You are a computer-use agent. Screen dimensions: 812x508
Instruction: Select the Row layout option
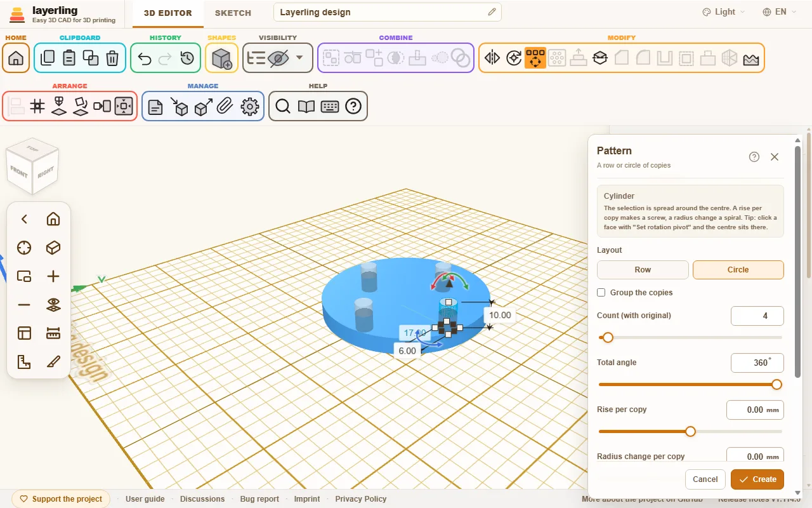tap(643, 270)
